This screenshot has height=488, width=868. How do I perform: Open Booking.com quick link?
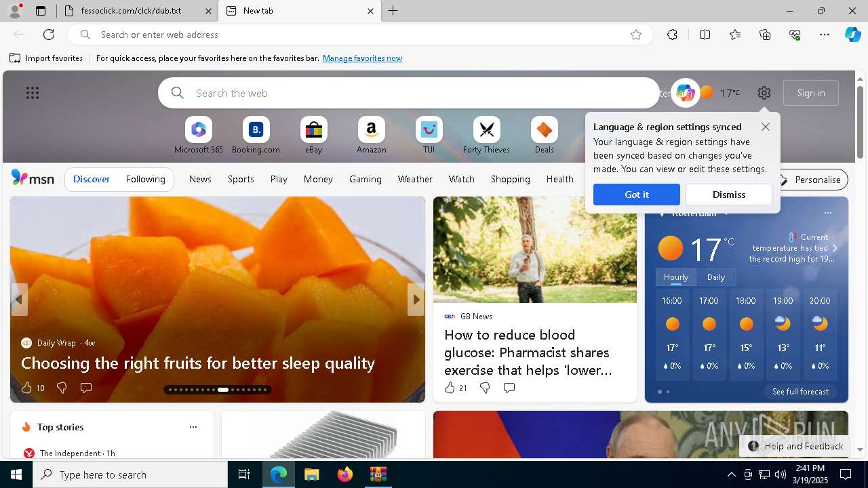click(x=256, y=136)
